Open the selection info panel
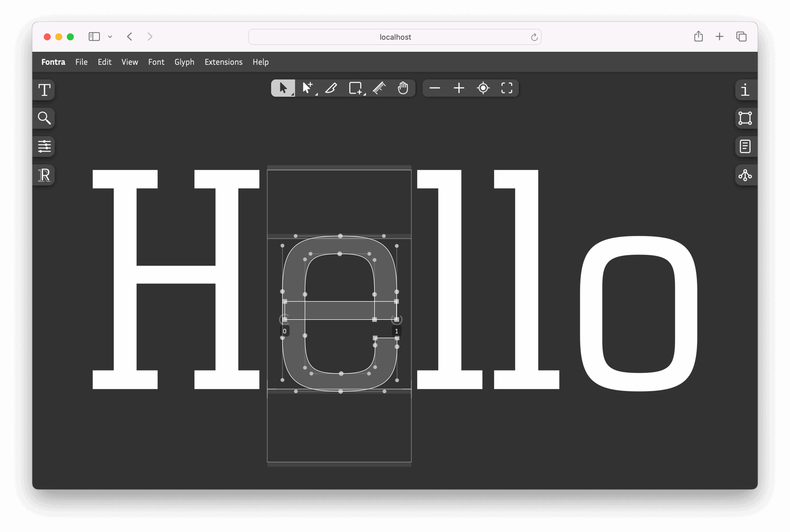 point(745,90)
